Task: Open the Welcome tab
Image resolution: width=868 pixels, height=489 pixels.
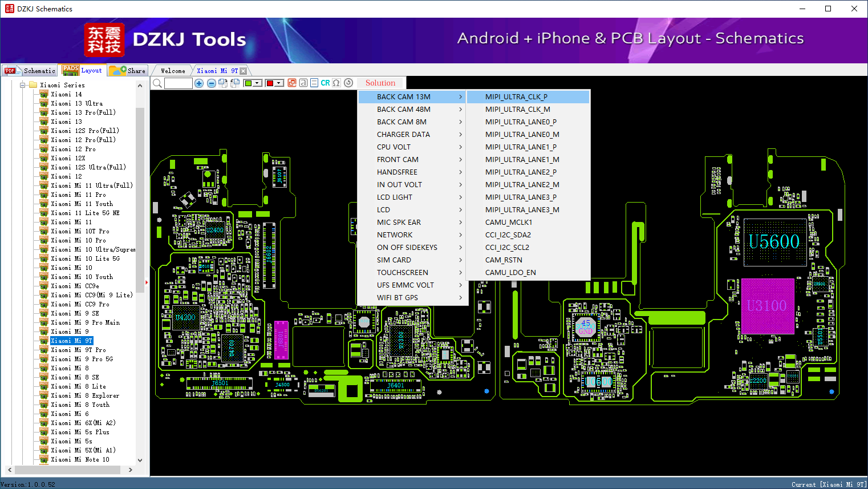Action: coord(173,71)
